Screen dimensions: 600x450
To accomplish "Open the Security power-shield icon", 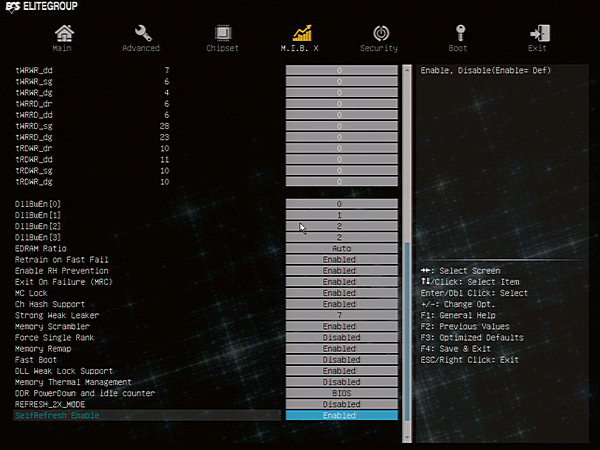I will click(381, 33).
